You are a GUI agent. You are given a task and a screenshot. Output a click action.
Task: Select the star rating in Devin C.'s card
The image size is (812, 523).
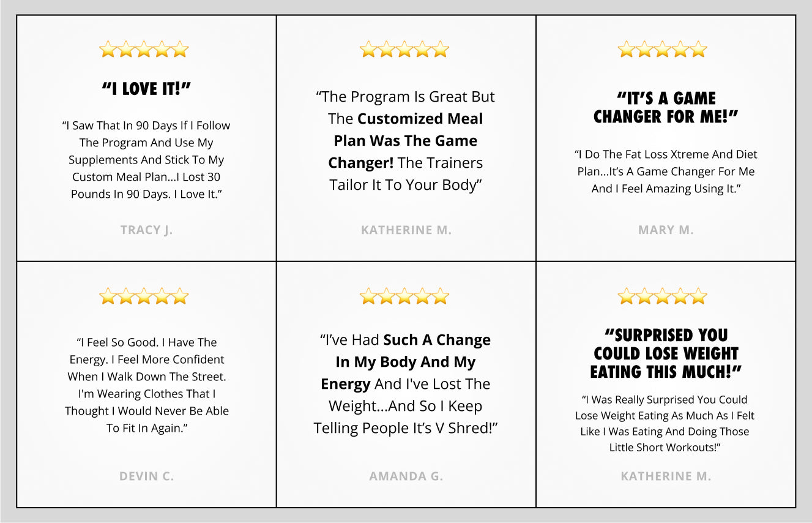[144, 296]
